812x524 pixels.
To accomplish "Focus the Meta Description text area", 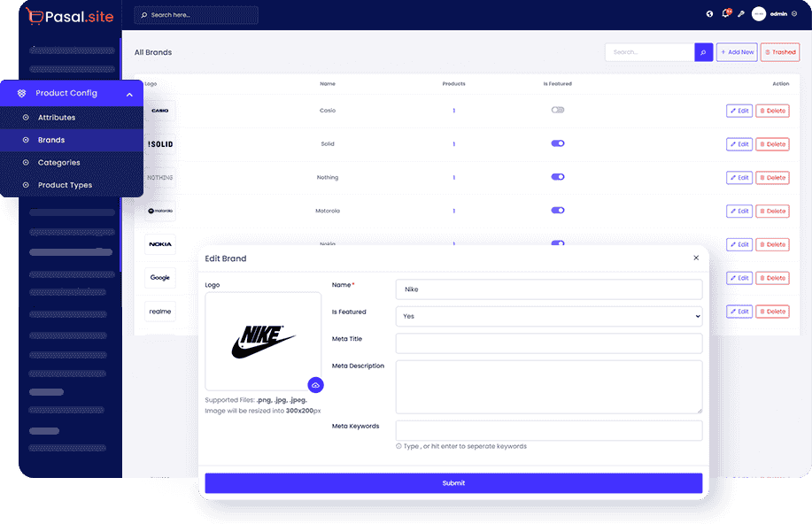I will pyautogui.click(x=549, y=388).
